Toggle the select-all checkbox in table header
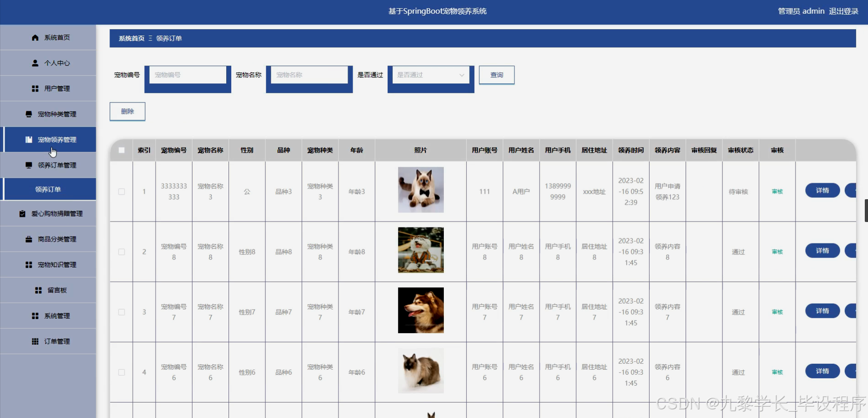 [121, 150]
